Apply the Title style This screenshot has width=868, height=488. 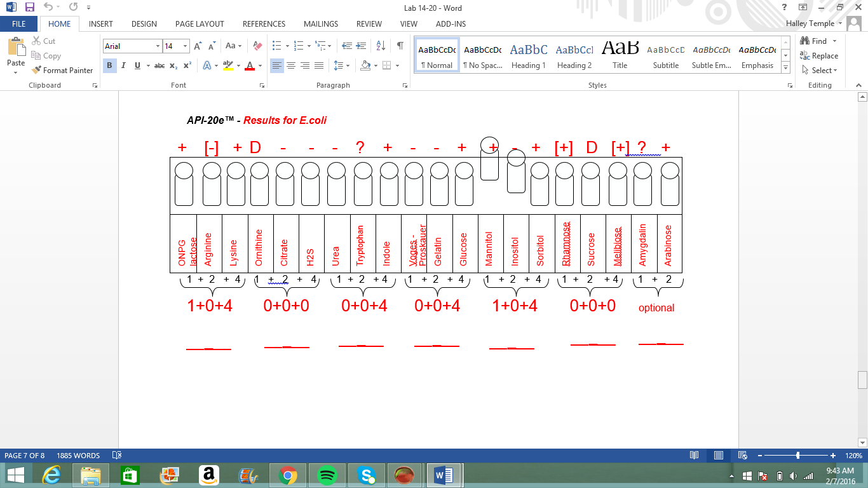tap(620, 55)
